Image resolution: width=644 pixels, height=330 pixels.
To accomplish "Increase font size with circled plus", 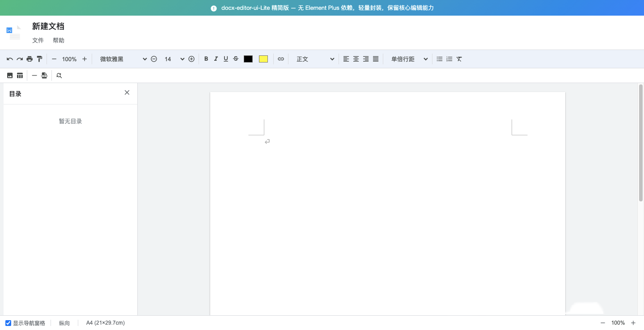I will (191, 59).
